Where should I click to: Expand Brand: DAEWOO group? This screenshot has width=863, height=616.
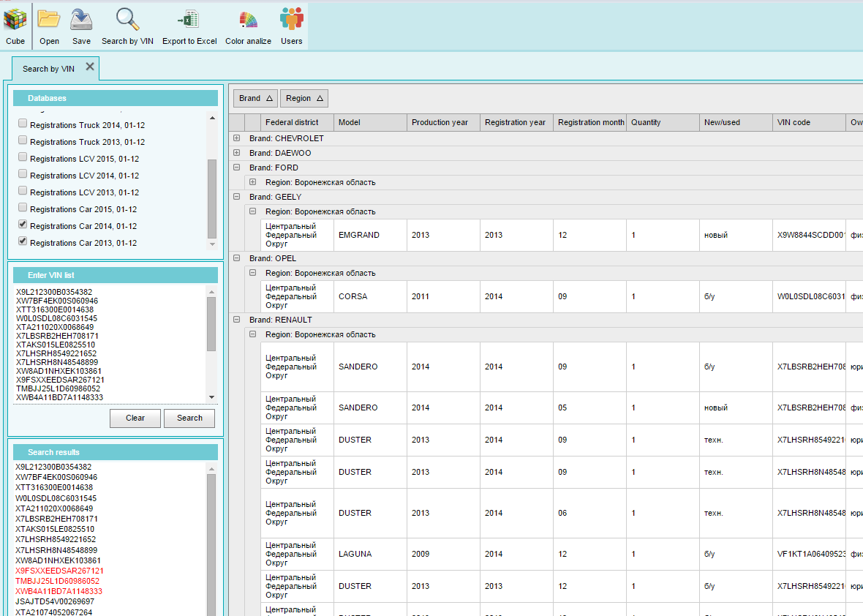pyautogui.click(x=237, y=152)
